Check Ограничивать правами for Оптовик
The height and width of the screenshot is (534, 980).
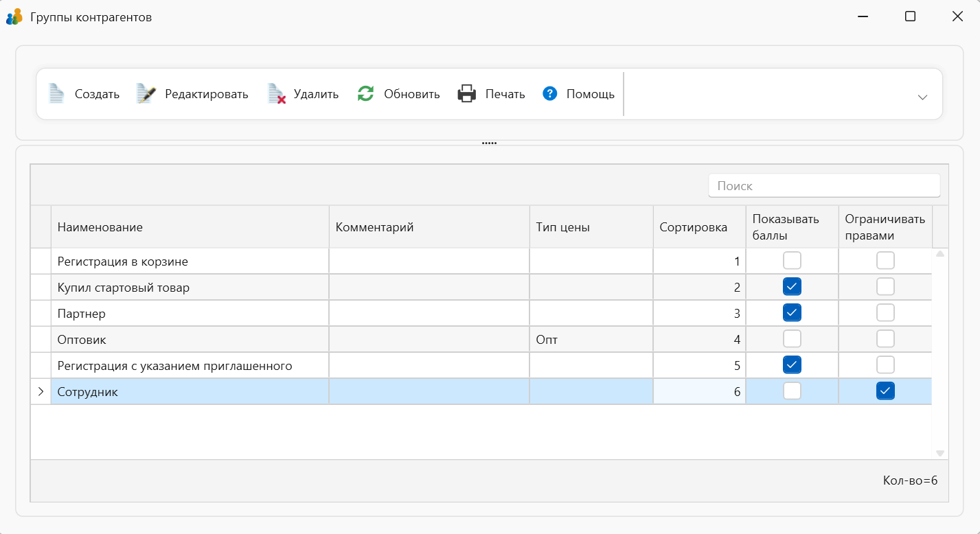[886, 339]
